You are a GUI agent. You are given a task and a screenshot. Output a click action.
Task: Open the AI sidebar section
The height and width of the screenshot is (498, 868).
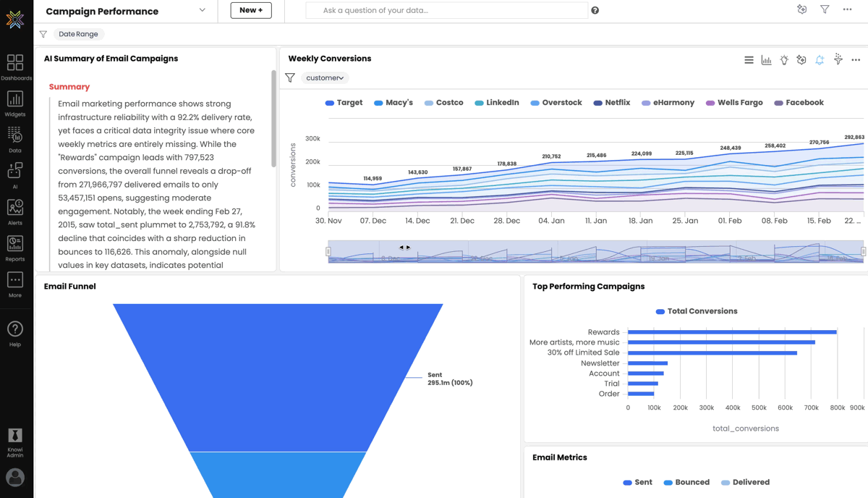coord(15,176)
